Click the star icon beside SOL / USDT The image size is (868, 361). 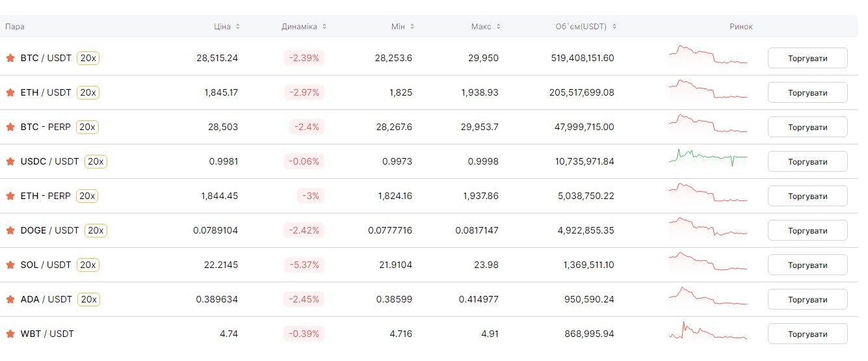(10, 265)
